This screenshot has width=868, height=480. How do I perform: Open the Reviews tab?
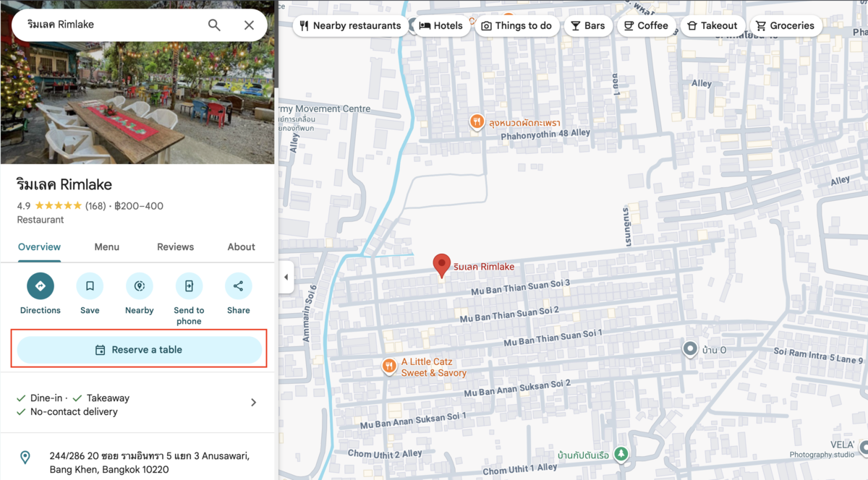coord(175,247)
